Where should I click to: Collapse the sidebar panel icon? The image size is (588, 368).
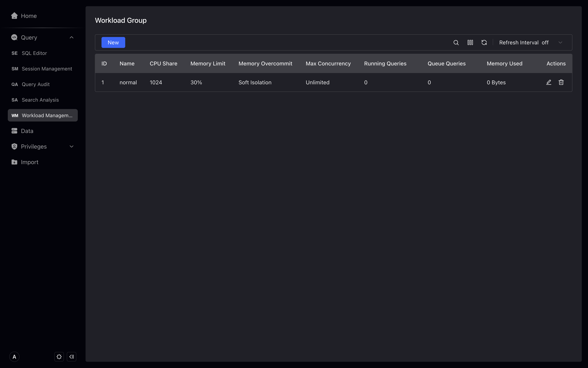tap(71, 357)
